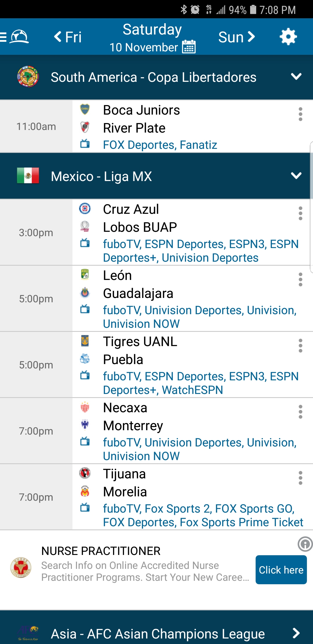This screenshot has width=313, height=644.
Task: Open broadcast channels for Tijuana vs Morelia
Action: (203, 515)
